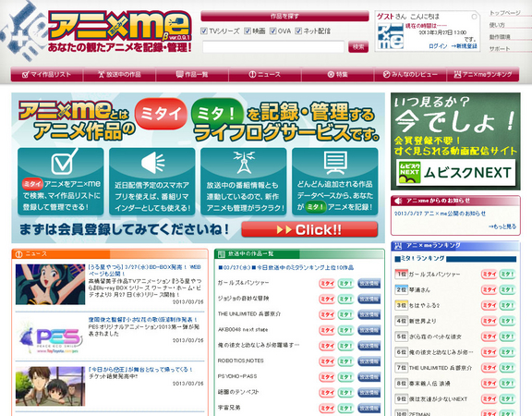Click the アニ×me site logo
Screen dimensions: 532x416
[120, 31]
